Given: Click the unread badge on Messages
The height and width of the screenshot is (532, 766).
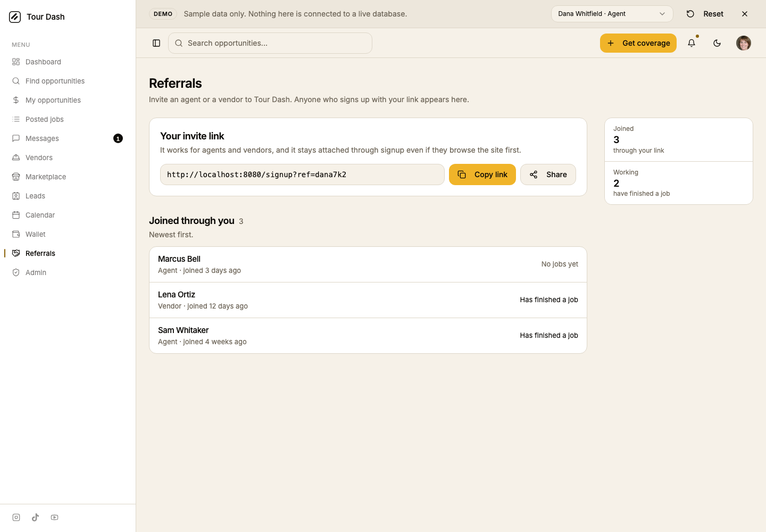Looking at the screenshot, I should [118, 138].
